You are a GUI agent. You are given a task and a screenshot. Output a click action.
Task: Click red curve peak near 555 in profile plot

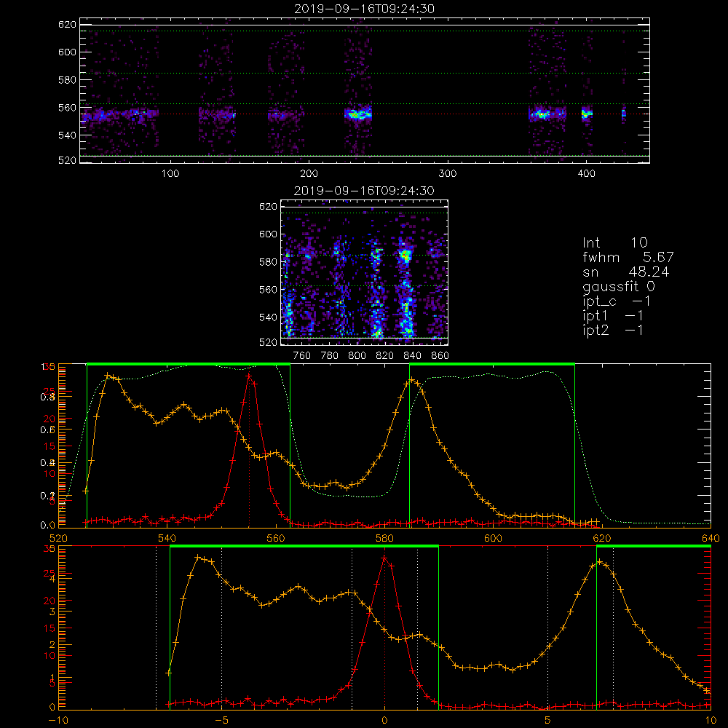coord(249,376)
